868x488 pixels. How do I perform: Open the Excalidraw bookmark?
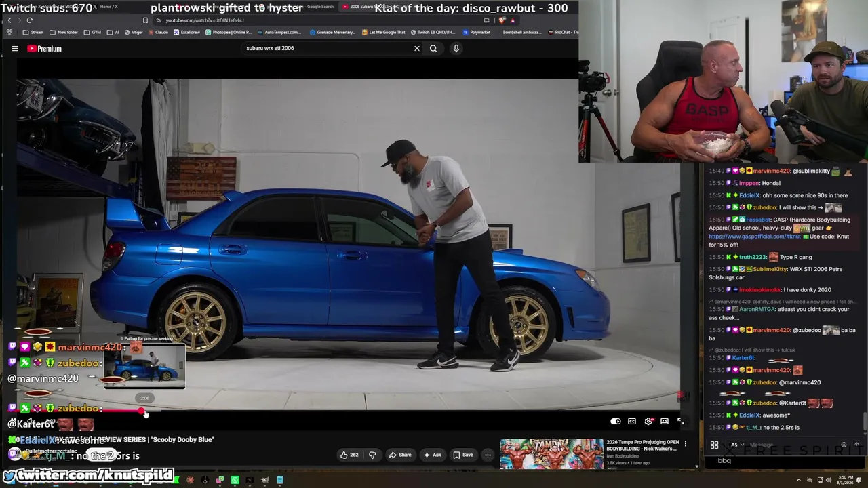pos(186,32)
